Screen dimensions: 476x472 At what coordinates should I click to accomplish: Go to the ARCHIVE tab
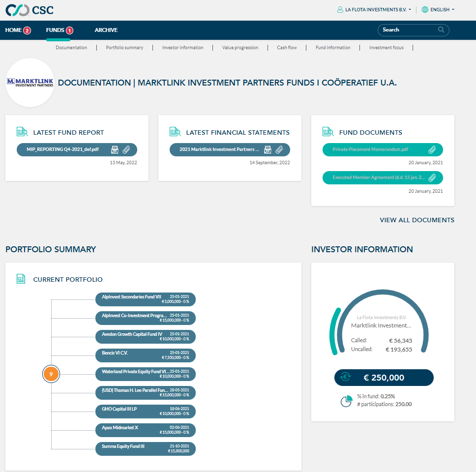pyautogui.click(x=106, y=30)
